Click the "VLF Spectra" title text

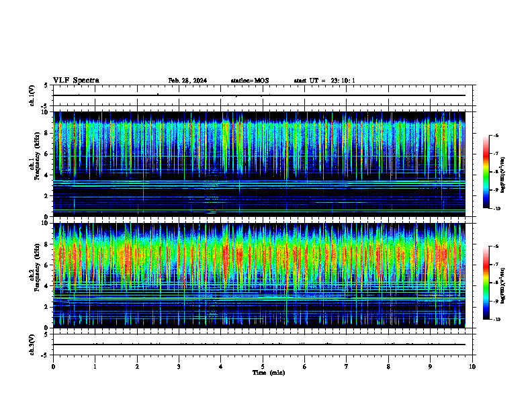pyautogui.click(x=76, y=80)
